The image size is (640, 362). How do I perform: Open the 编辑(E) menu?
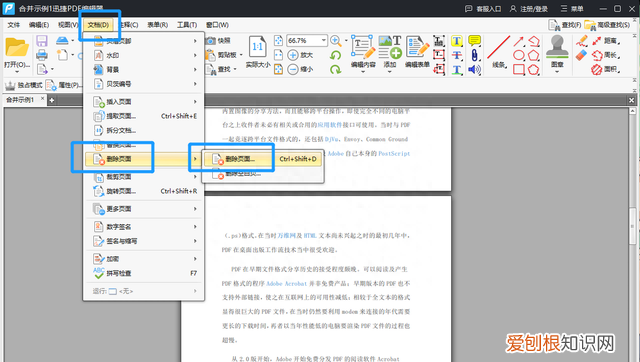pos(39,25)
